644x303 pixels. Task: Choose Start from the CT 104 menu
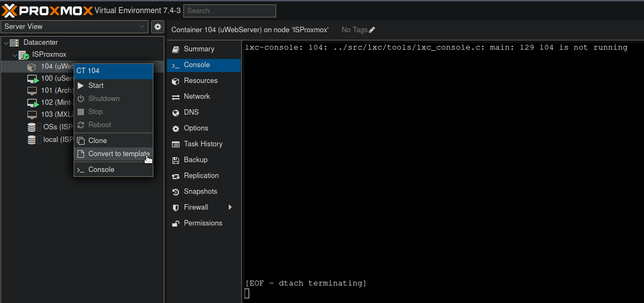(114, 86)
